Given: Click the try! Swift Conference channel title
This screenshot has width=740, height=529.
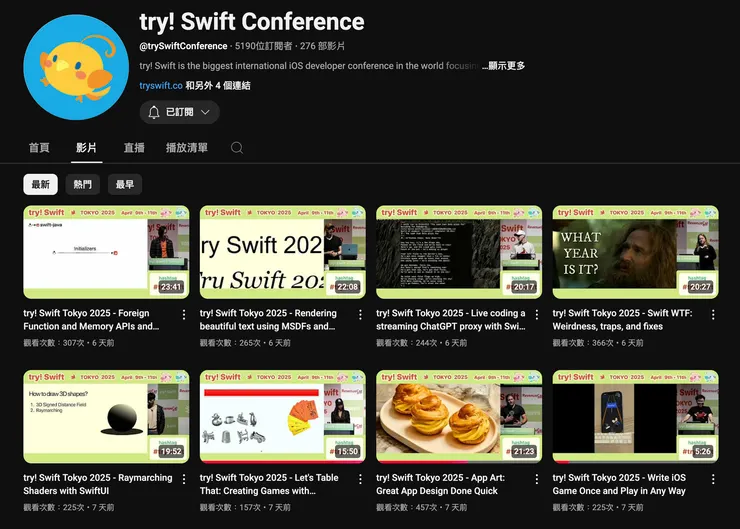Looking at the screenshot, I should (252, 22).
